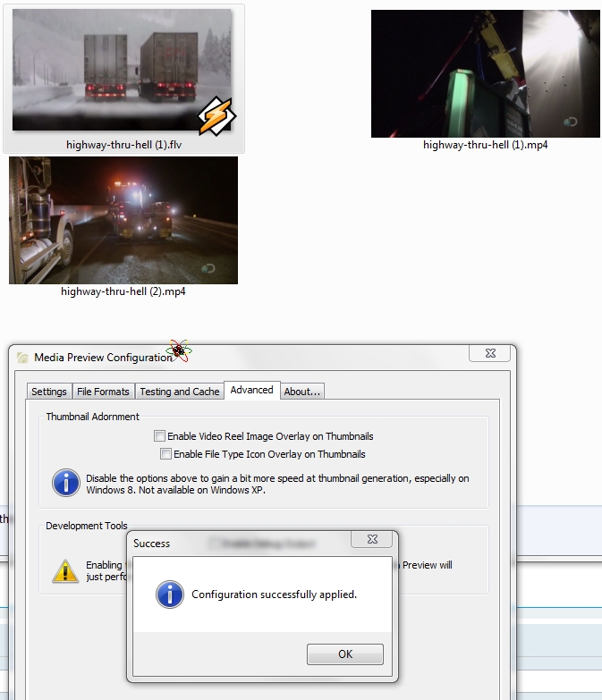Click the info icon in the Success dialog
The image size is (602, 700).
click(169, 595)
